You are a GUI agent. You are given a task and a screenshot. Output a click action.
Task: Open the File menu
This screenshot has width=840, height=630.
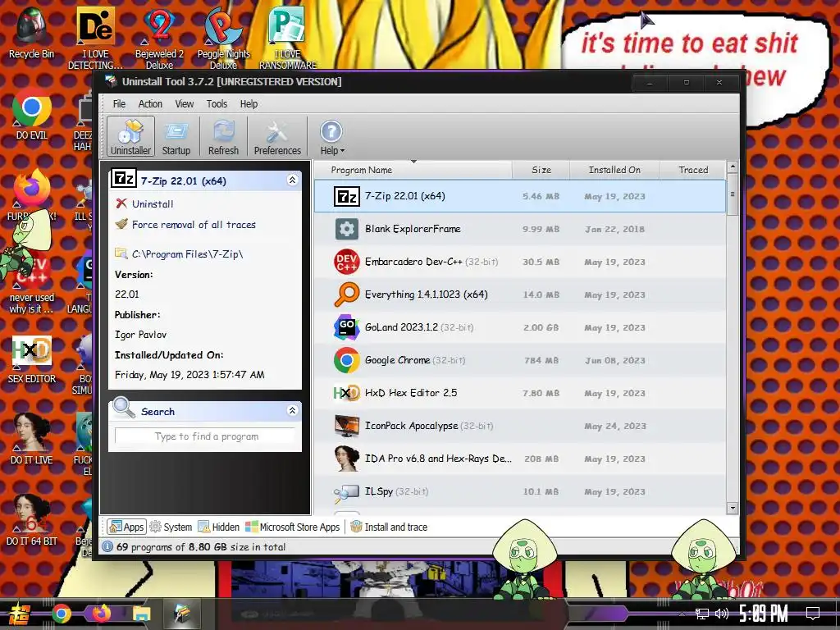(x=119, y=104)
